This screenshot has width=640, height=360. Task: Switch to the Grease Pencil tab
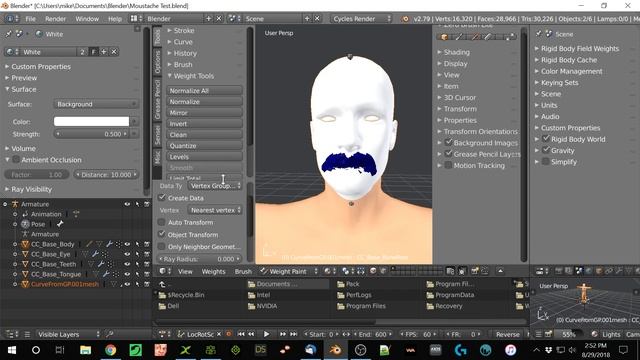coord(157,100)
